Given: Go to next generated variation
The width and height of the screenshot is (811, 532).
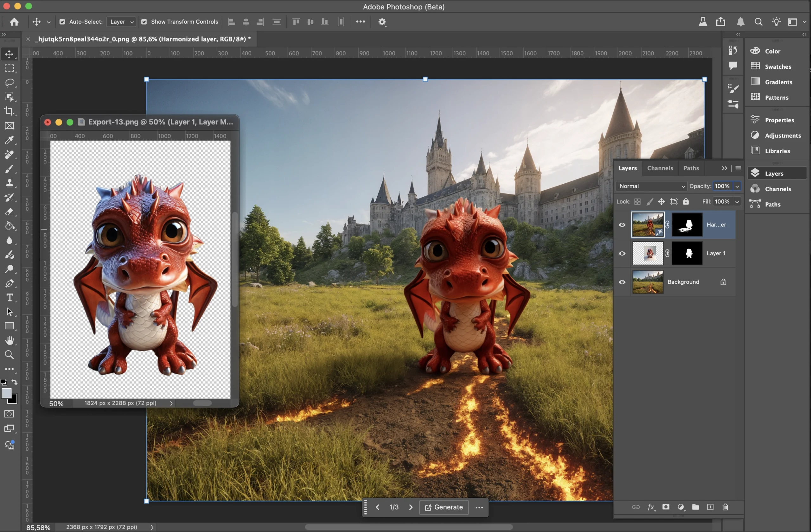Looking at the screenshot, I should [x=411, y=507].
